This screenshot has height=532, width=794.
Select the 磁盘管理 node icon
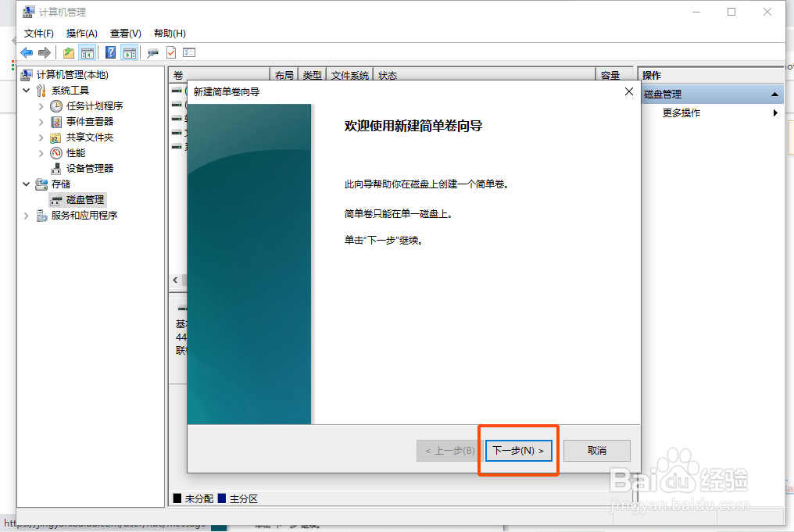(58, 199)
